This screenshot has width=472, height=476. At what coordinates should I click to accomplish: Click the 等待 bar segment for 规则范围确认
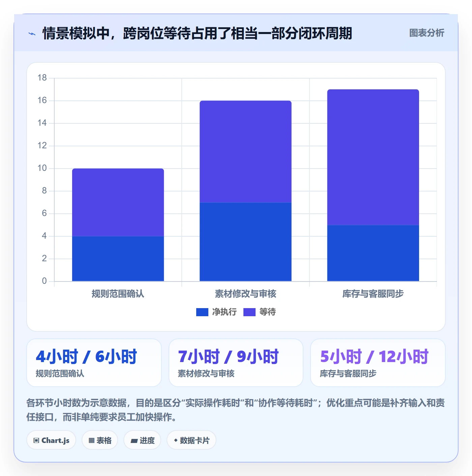(118, 202)
